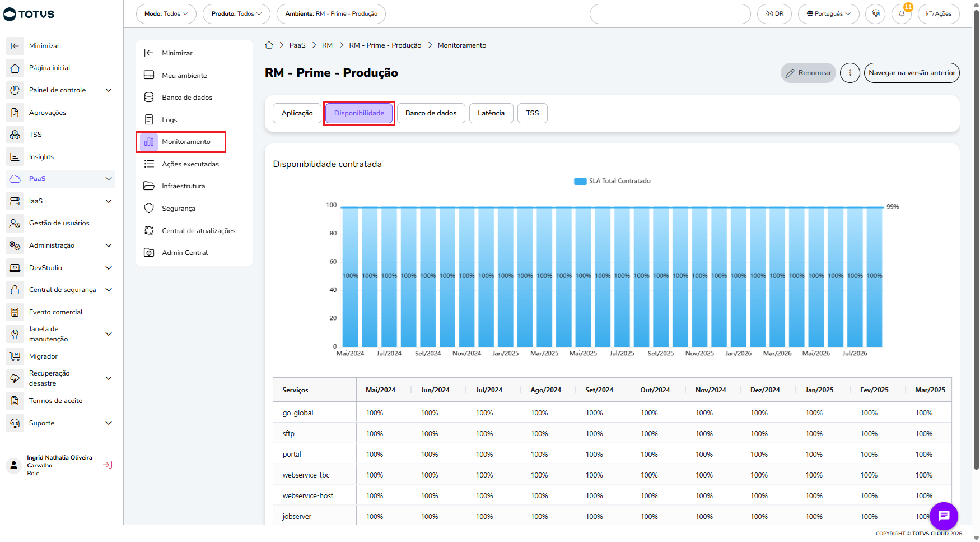Expand the Central de segurança chevron
The width and height of the screenshot is (980, 542).
pyautogui.click(x=109, y=290)
